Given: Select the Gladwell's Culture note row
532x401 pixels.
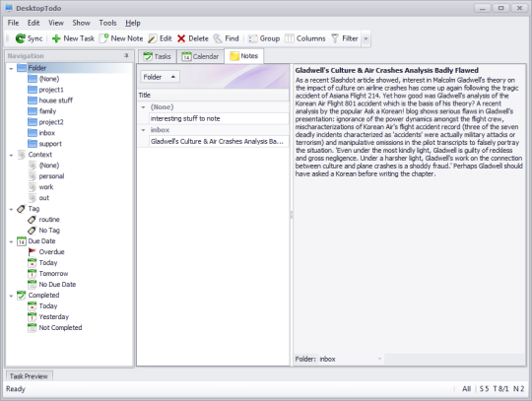Looking at the screenshot, I should click(x=219, y=141).
